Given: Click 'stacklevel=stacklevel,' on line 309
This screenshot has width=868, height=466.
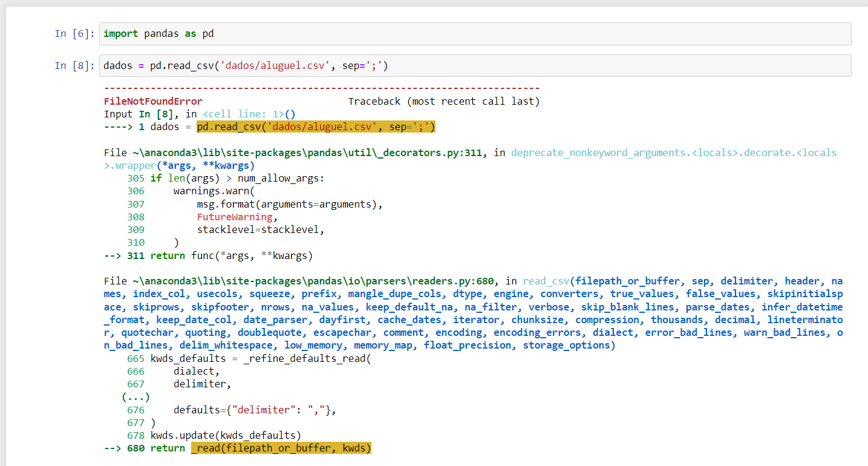Looking at the screenshot, I should pyautogui.click(x=261, y=229).
